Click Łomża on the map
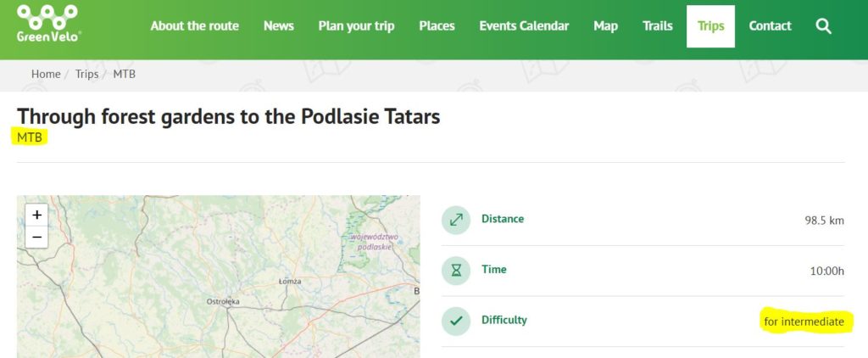The width and height of the screenshot is (868, 358). pyautogui.click(x=290, y=282)
